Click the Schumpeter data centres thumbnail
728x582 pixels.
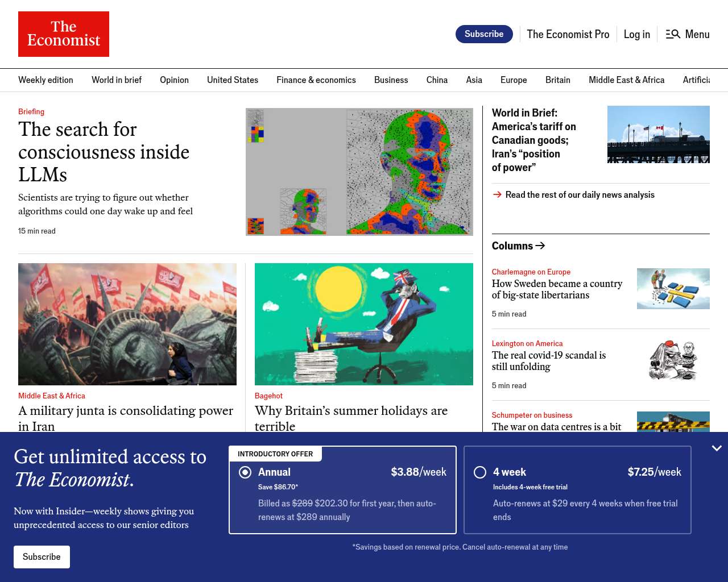(673, 422)
